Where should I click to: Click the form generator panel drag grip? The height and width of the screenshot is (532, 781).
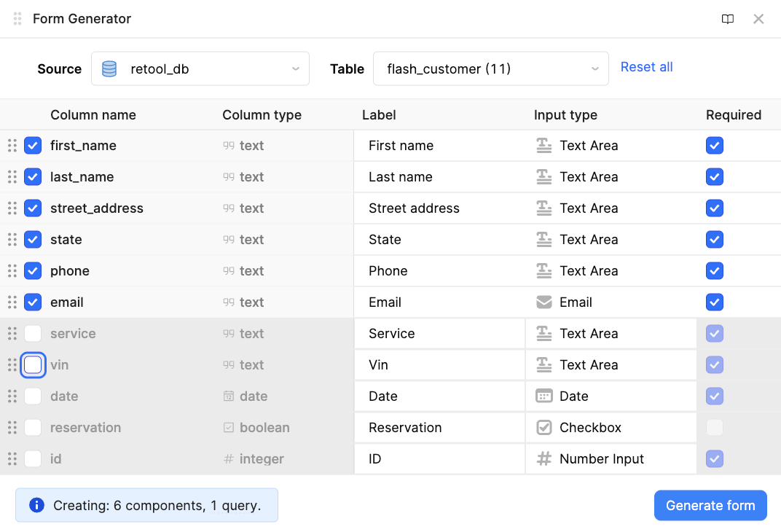(17, 19)
